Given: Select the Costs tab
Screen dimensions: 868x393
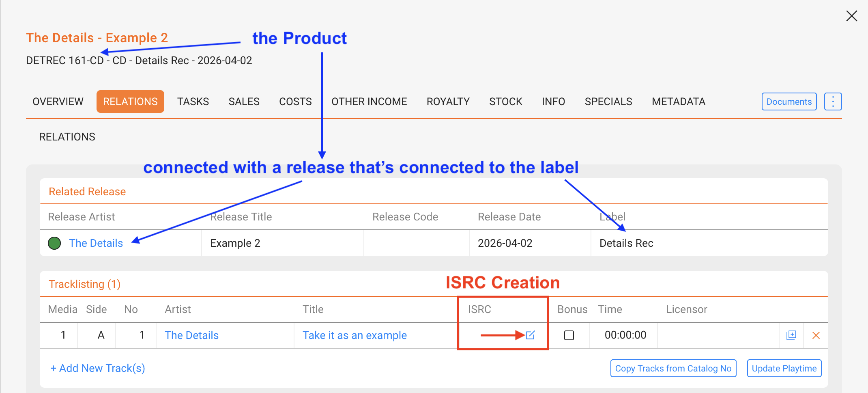Looking at the screenshot, I should coord(295,101).
